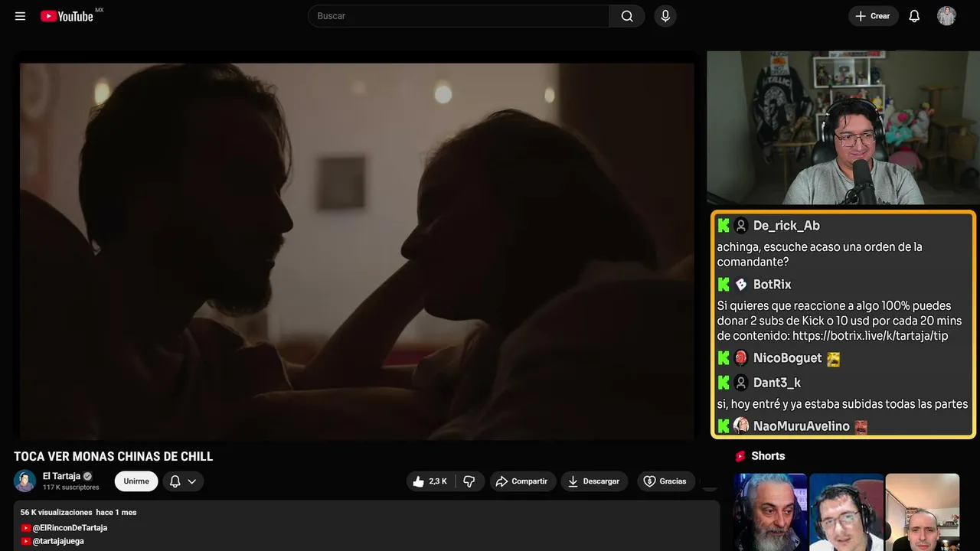This screenshot has width=980, height=551.
Task: Click the emote after NicoBoguet's name
Action: [x=833, y=359]
